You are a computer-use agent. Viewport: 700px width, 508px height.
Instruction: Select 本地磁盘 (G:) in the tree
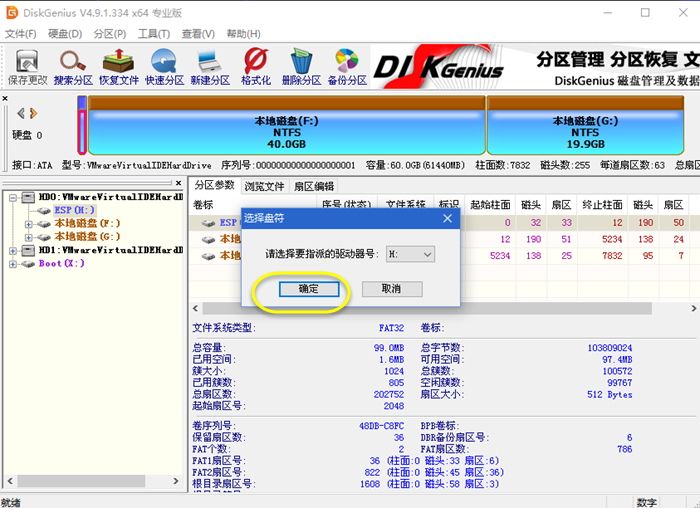[x=87, y=237]
